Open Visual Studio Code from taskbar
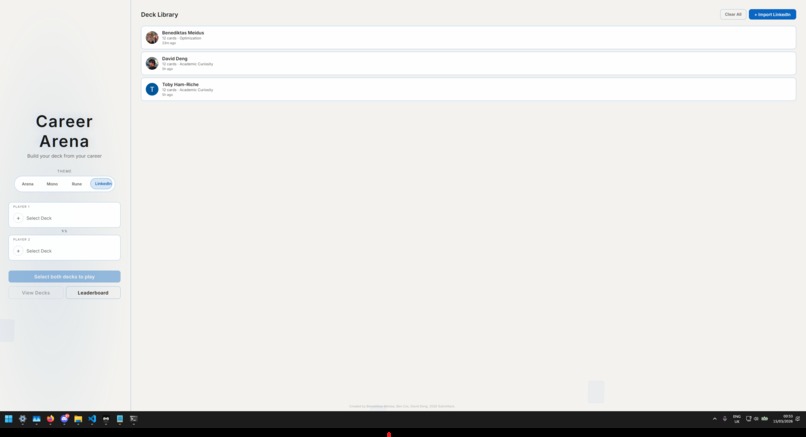 point(92,419)
